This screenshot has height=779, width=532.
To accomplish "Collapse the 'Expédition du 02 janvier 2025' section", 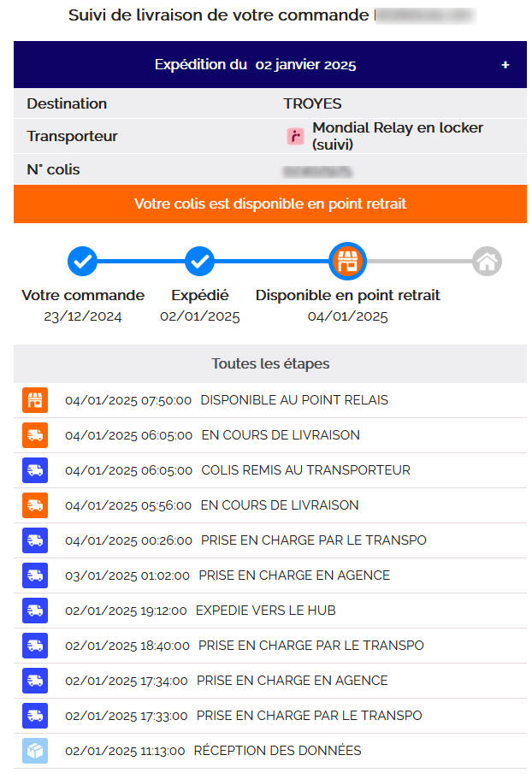I will click(505, 64).
